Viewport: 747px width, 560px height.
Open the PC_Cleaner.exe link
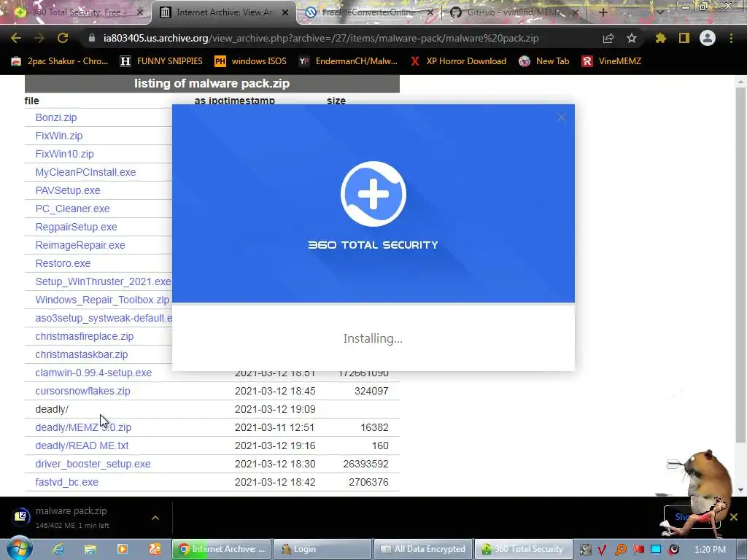pyautogui.click(x=72, y=209)
